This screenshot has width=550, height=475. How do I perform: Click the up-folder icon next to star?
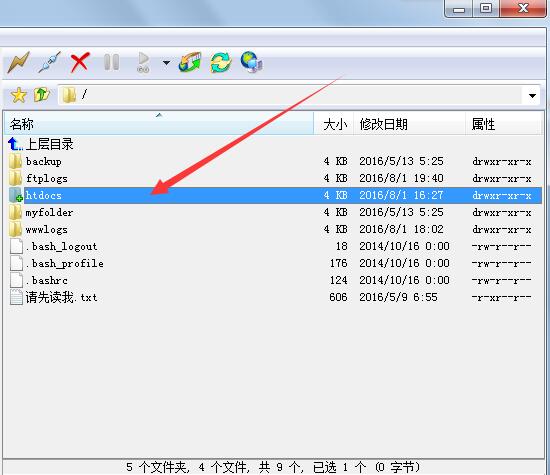click(x=41, y=95)
